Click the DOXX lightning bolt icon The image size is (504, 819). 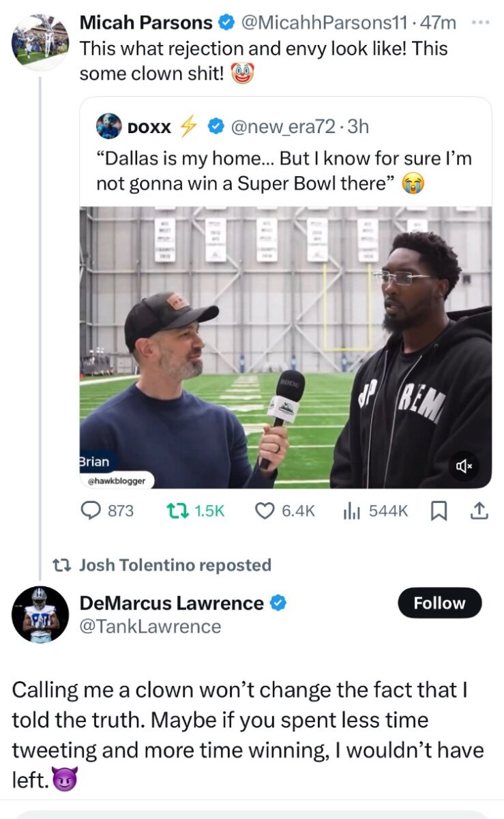[x=188, y=126]
